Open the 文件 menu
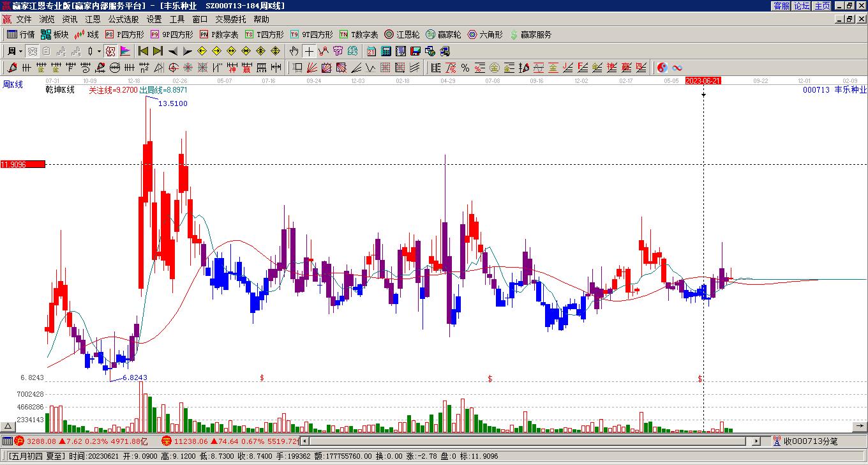This screenshot has width=868, height=465. pyautogui.click(x=24, y=20)
